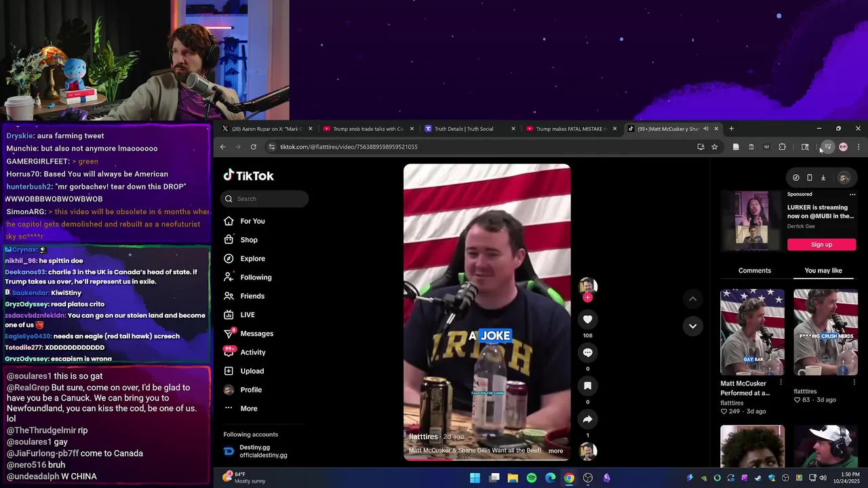This screenshot has height=488, width=868.
Task: Open the Activity notifications
Action: [245, 352]
